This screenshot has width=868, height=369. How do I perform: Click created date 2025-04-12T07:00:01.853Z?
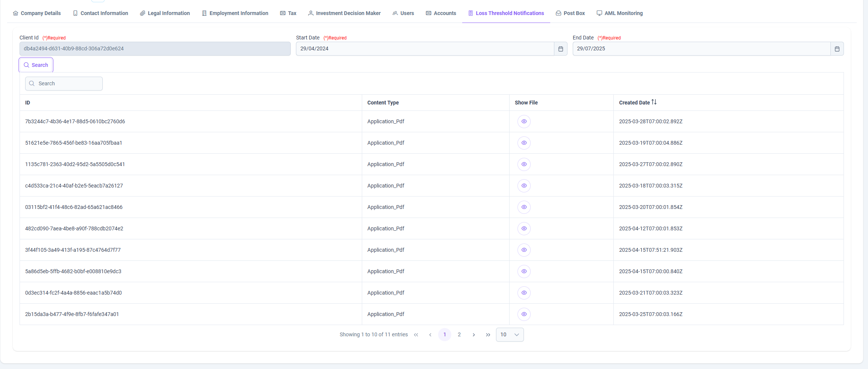point(651,228)
